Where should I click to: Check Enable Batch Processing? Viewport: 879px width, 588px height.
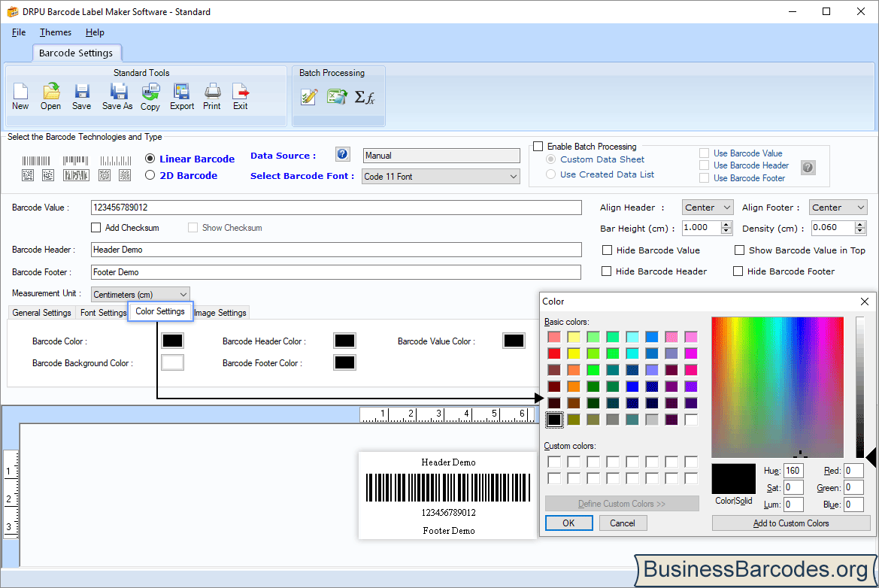[538, 146]
